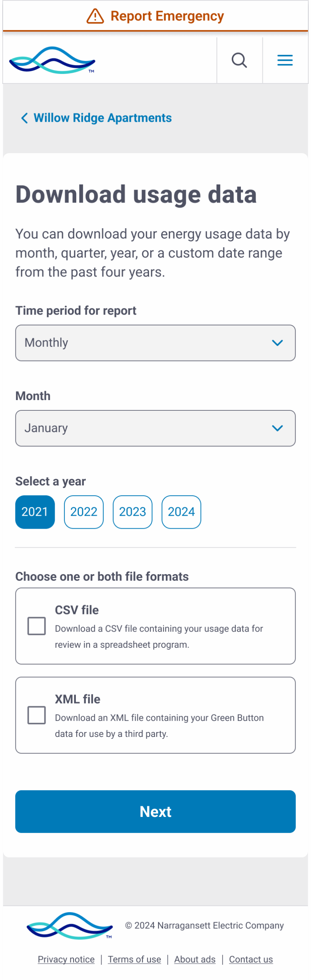The image size is (311, 980).
Task: Click the header wave logo
Action: [52, 60]
